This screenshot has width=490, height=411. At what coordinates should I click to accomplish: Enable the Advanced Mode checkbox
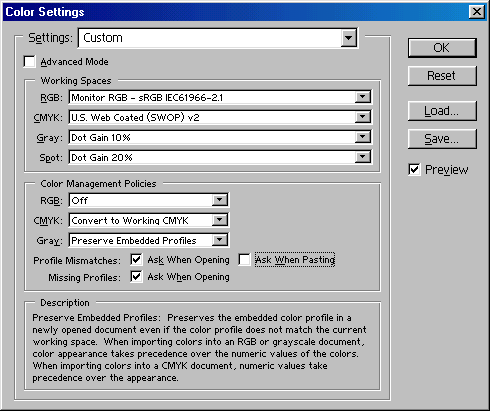tap(30, 62)
